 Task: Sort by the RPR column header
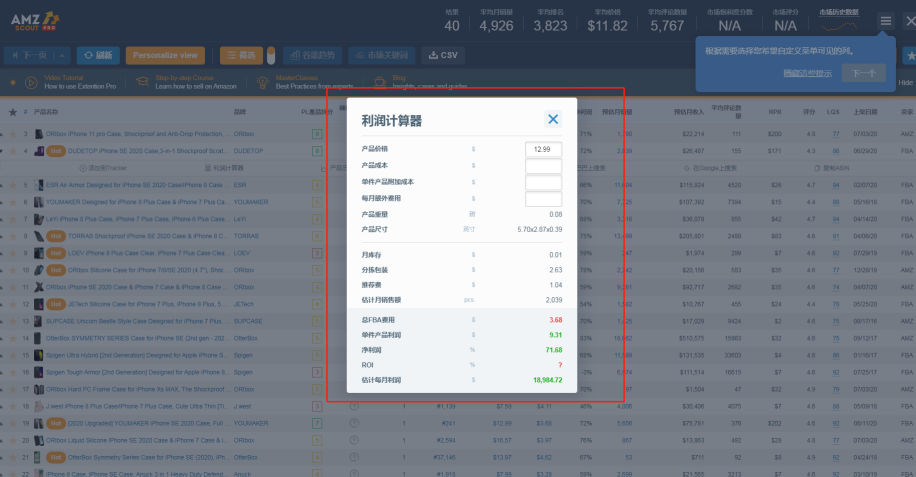pos(775,112)
